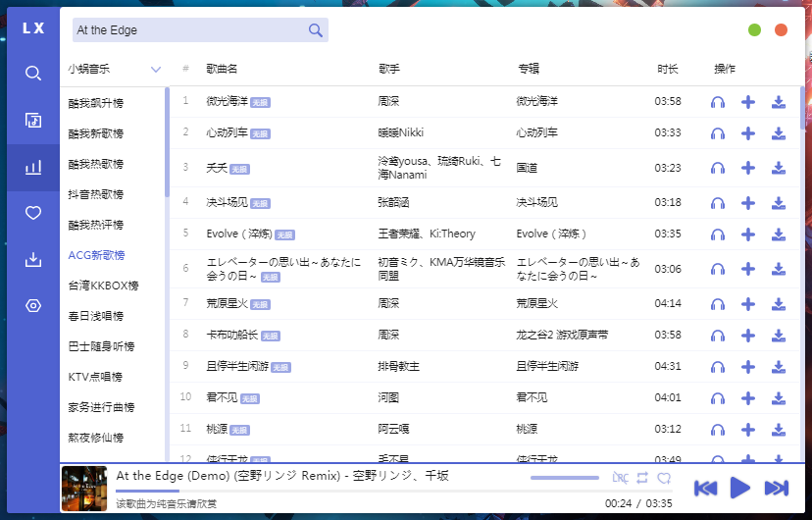Click the green minimize window button
The image size is (812, 520).
(x=754, y=30)
